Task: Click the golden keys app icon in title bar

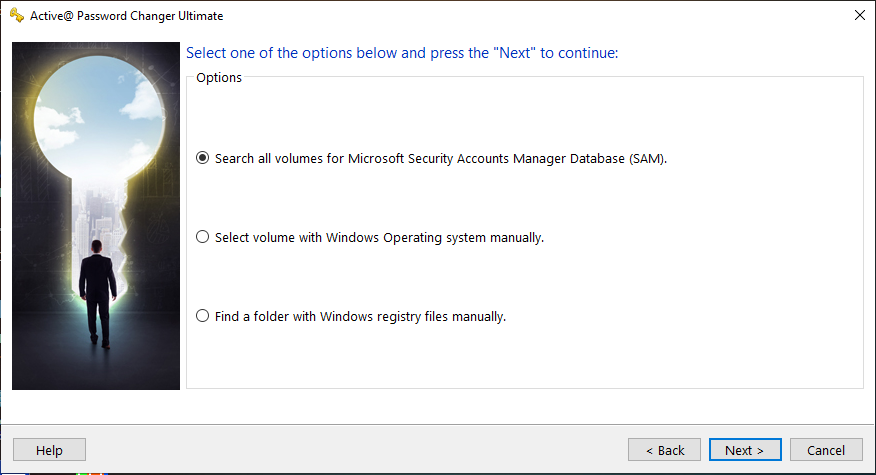Action: click(16, 15)
